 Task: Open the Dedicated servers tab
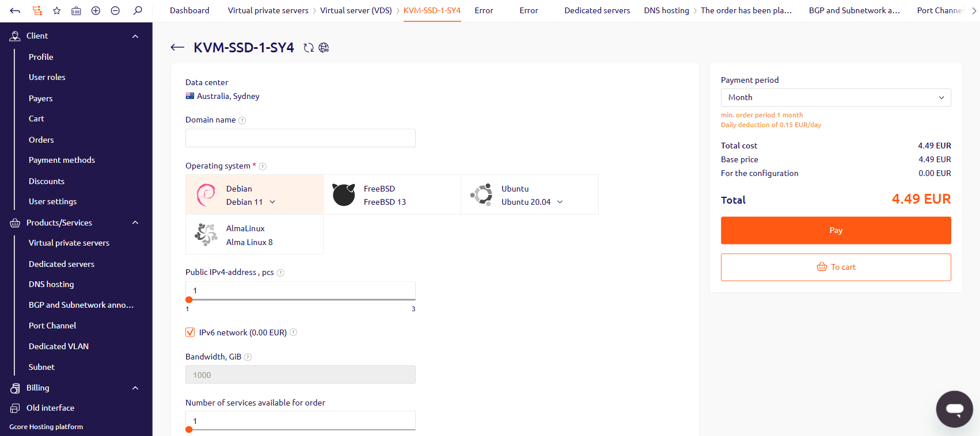597,10
